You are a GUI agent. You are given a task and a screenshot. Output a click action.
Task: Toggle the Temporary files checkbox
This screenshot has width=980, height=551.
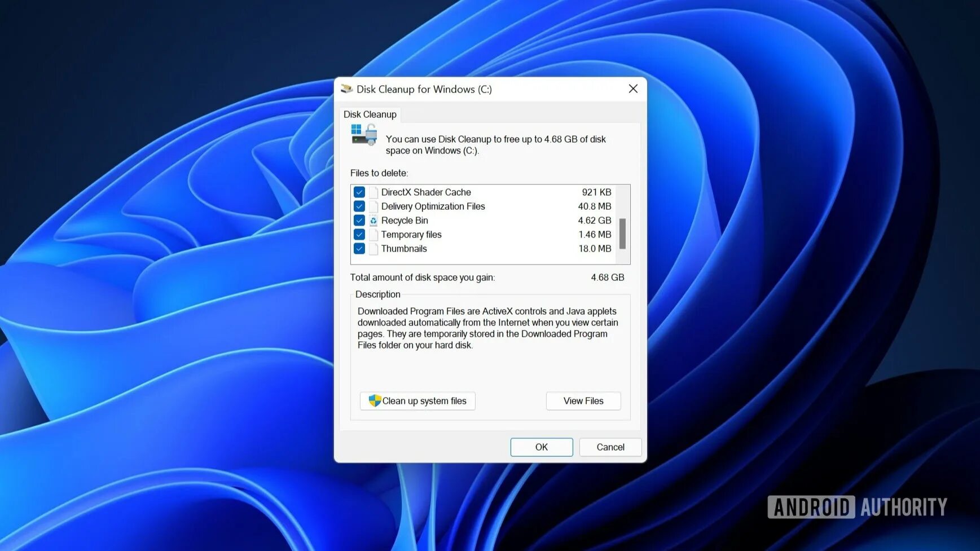pos(359,235)
